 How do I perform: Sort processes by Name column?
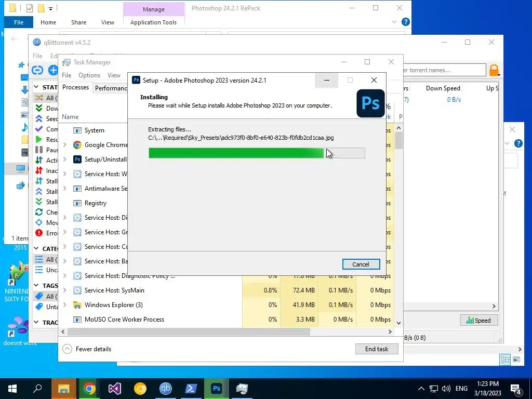(x=70, y=117)
